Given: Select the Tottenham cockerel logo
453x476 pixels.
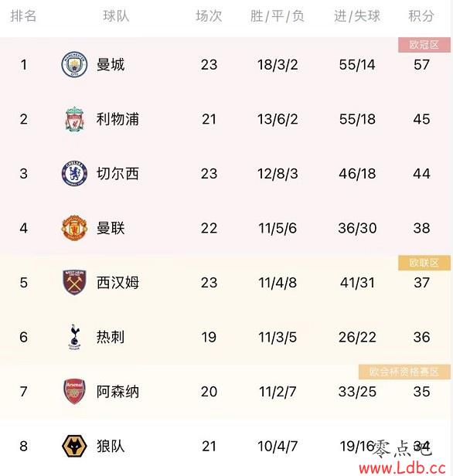Looking at the screenshot, I should click(74, 337).
